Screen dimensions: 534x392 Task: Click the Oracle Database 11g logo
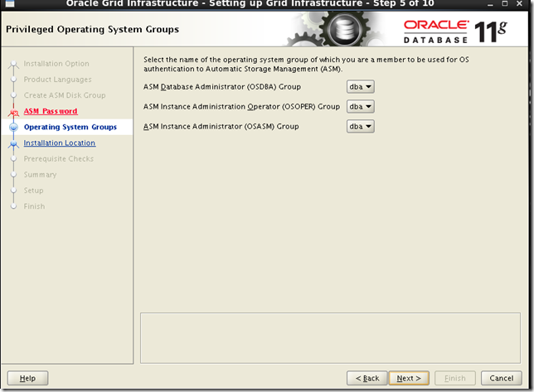456,31
